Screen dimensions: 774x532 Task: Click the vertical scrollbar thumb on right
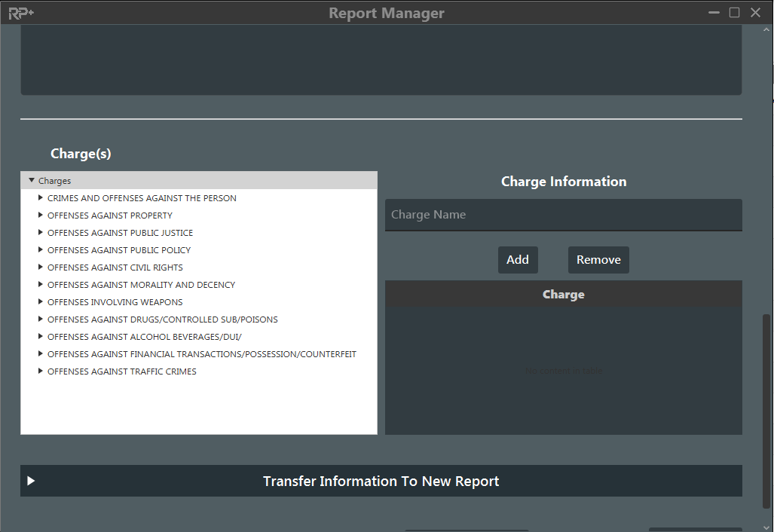767,411
